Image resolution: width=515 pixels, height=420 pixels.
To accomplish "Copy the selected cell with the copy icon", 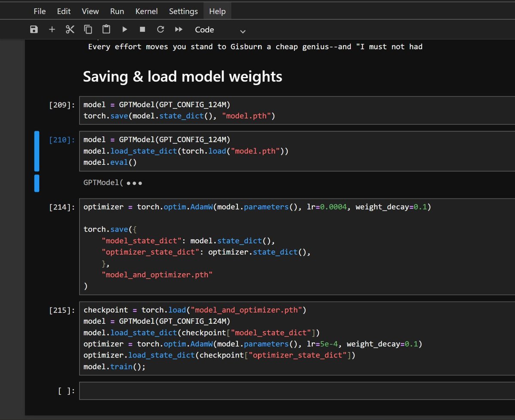I will coord(88,30).
